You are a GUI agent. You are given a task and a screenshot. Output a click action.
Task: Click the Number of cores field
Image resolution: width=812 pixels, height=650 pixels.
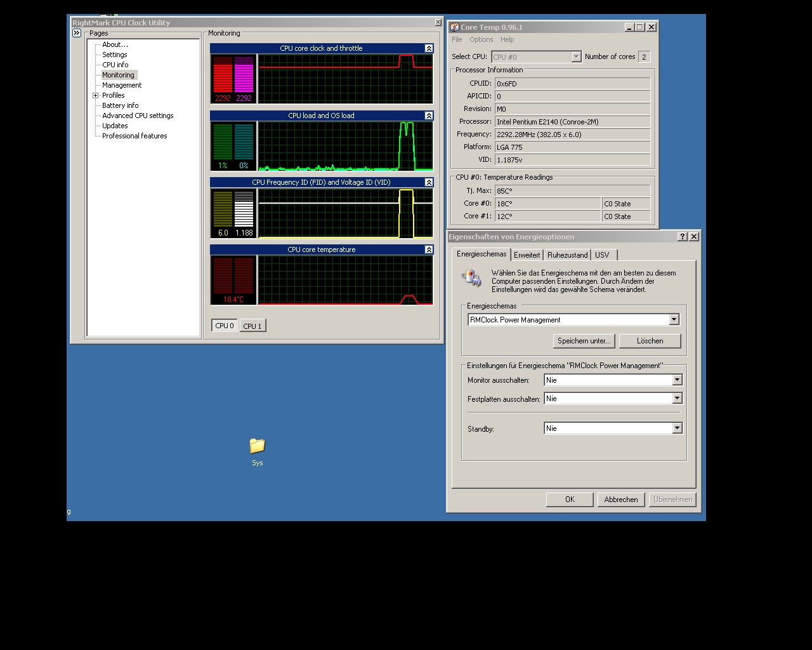click(x=644, y=57)
